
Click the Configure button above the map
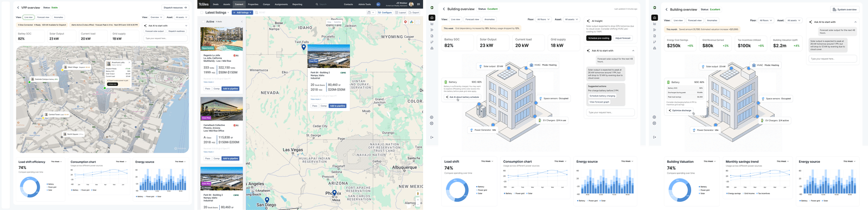(x=385, y=12)
